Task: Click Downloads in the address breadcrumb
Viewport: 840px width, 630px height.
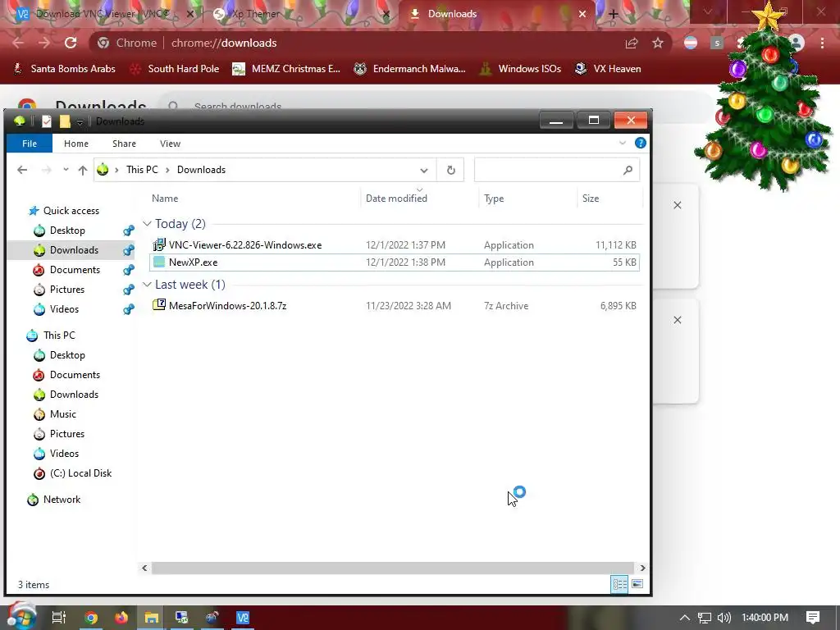Action: click(x=202, y=170)
